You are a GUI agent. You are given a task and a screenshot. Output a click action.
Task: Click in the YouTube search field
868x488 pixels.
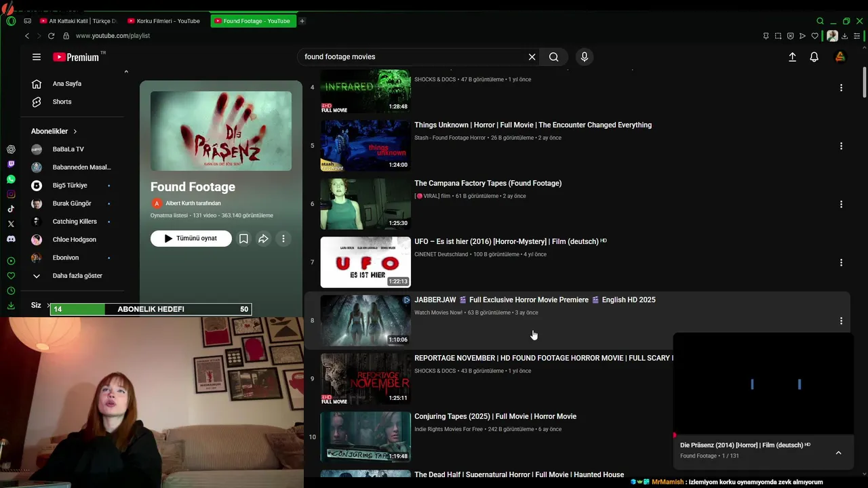tap(414, 57)
